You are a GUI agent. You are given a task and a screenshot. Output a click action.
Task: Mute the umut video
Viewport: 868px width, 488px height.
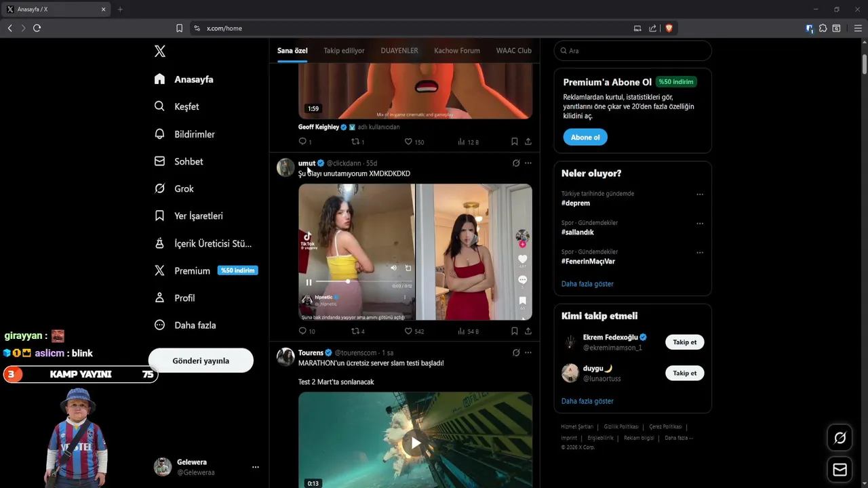(393, 268)
